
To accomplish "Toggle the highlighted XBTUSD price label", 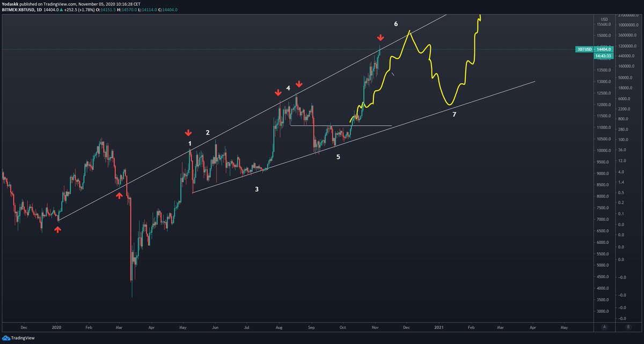I will [585, 49].
